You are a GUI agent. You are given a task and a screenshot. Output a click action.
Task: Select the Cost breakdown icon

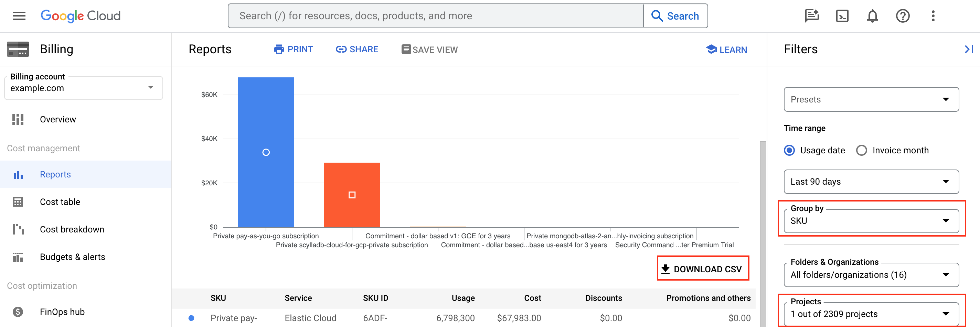tap(18, 229)
